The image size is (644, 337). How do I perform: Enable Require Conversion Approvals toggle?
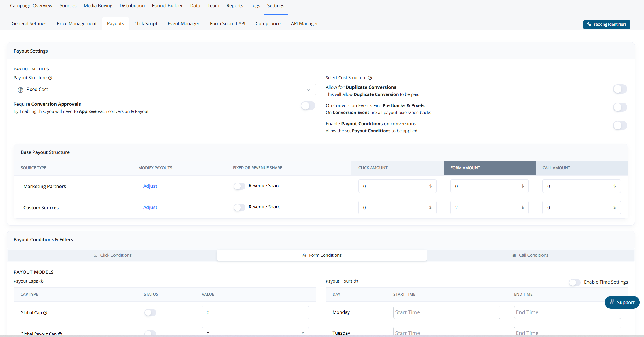(x=308, y=106)
